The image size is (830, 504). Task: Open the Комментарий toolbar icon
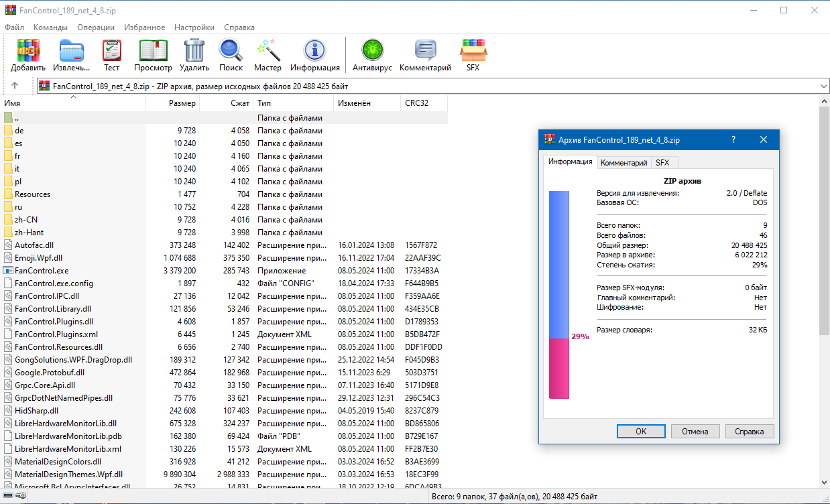tap(425, 51)
